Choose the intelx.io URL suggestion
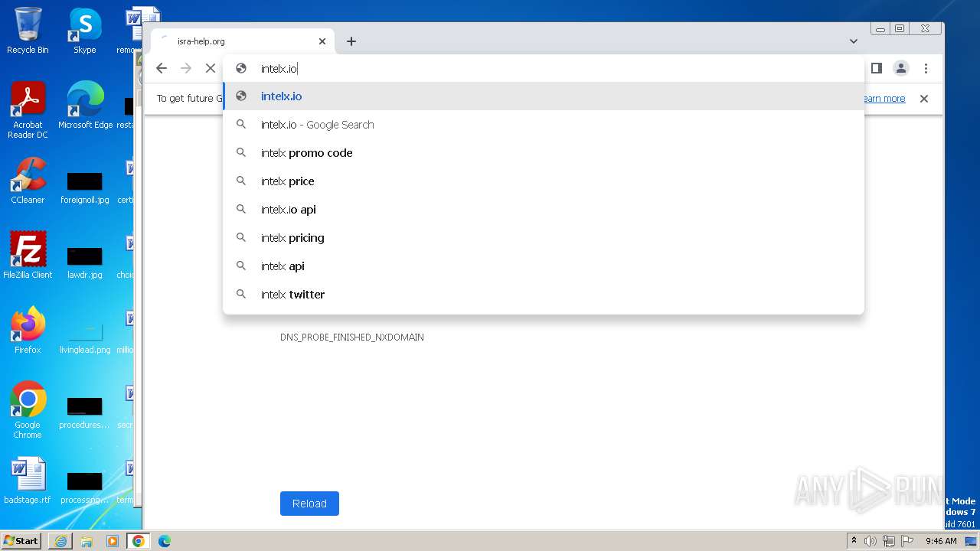The image size is (980, 551). click(x=544, y=96)
